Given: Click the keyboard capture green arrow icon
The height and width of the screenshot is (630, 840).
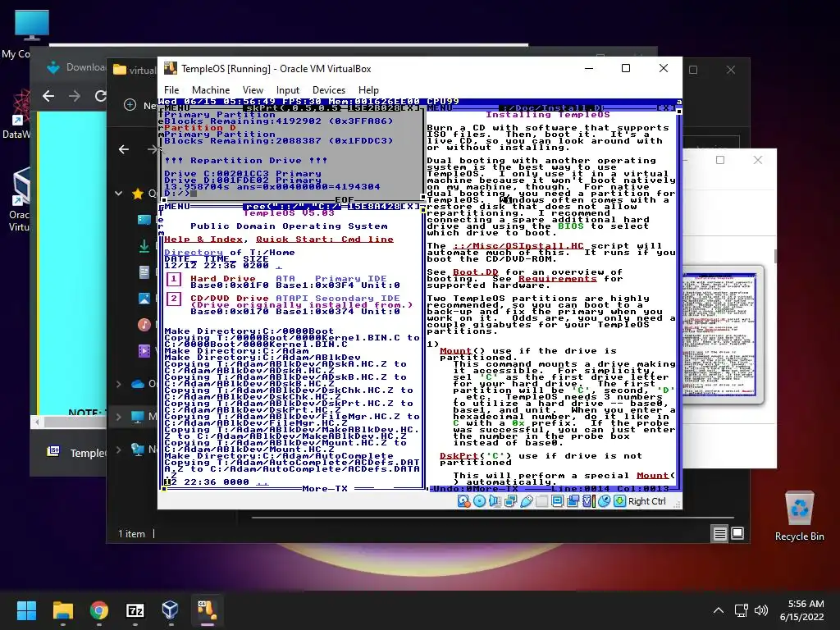Looking at the screenshot, I should click(x=620, y=501).
